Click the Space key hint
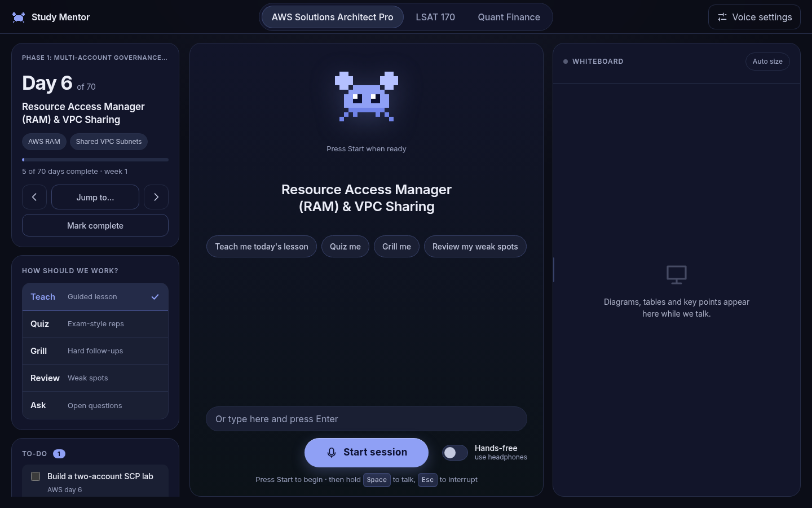812x508 pixels. [x=377, y=480]
